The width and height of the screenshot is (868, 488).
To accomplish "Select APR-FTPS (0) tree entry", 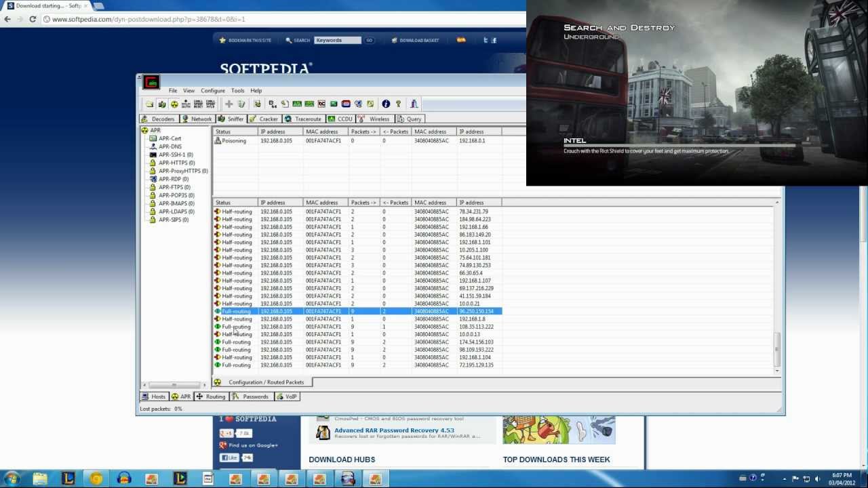I will point(174,187).
